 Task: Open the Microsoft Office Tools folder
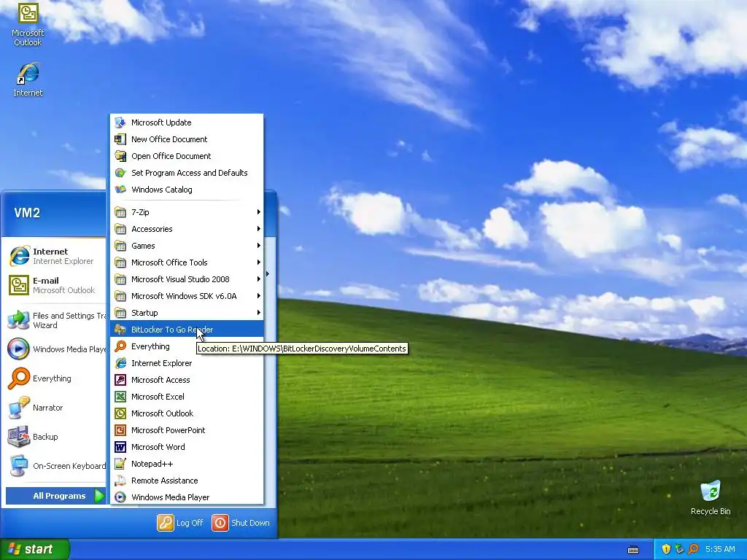[187, 262]
